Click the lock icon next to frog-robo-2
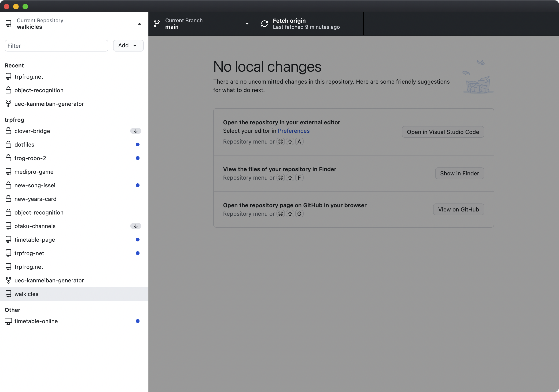 click(x=8, y=158)
